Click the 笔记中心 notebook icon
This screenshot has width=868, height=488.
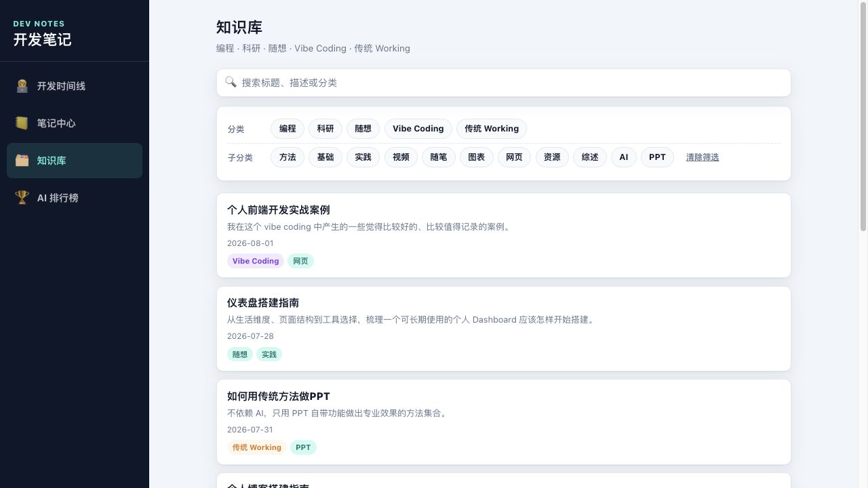coord(22,123)
